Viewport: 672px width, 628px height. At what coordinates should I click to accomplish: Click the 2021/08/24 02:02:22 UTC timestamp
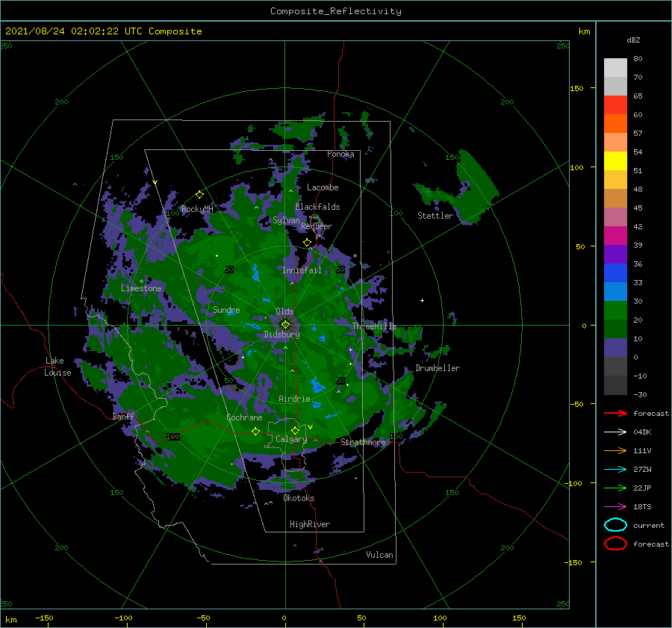103,31
